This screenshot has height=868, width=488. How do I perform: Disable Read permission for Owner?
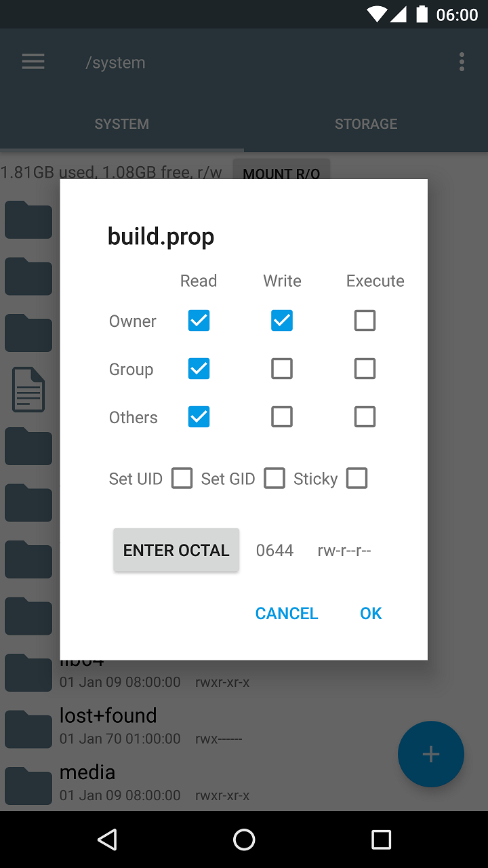tap(199, 320)
